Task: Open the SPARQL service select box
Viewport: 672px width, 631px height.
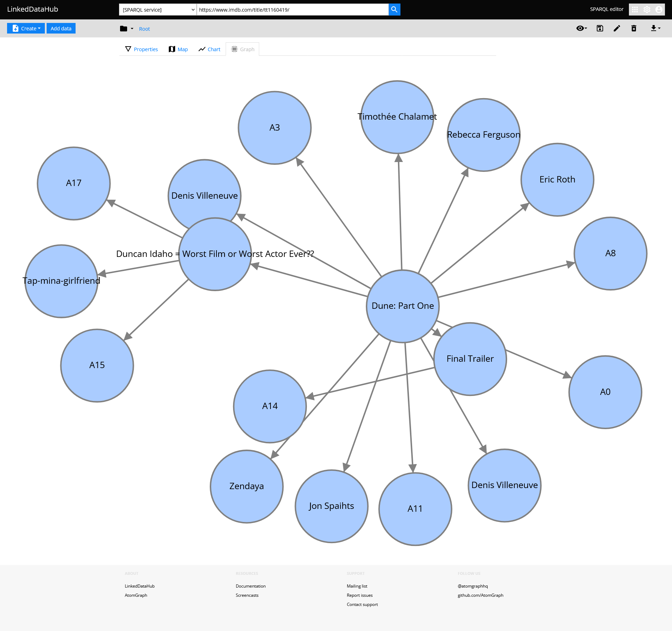Action: click(158, 10)
